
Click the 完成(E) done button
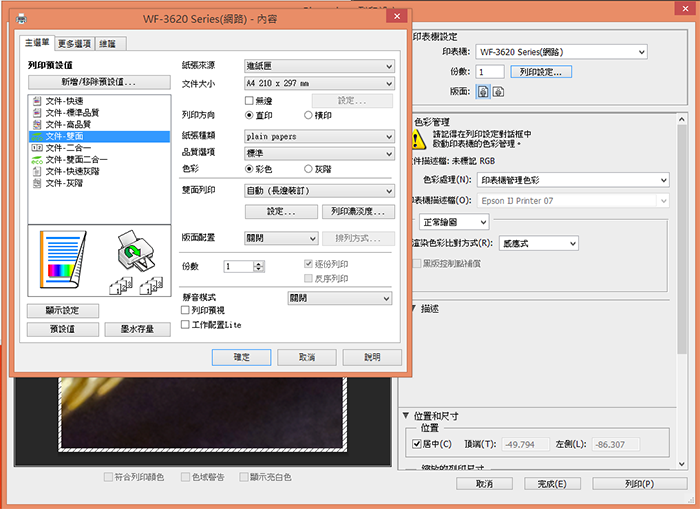[x=552, y=484]
